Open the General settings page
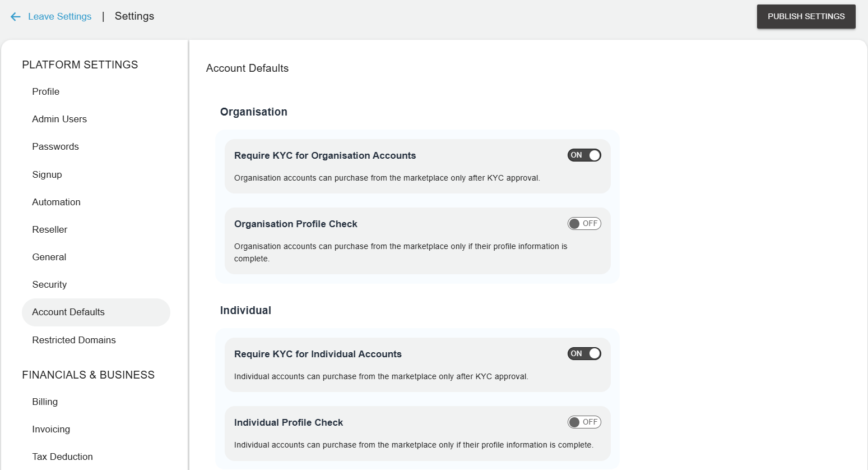868x470 pixels. (x=49, y=257)
